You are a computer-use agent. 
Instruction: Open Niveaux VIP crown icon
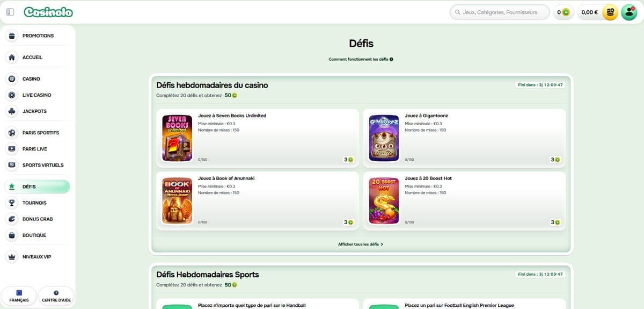pos(12,257)
